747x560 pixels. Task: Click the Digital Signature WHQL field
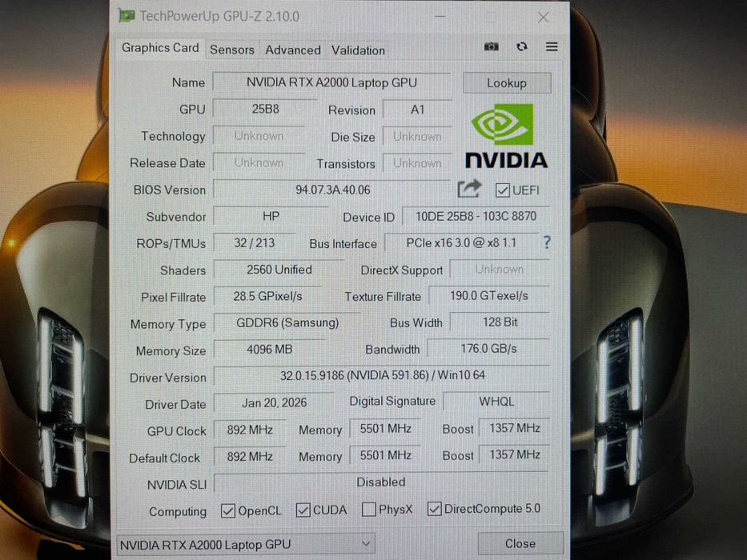(x=496, y=402)
